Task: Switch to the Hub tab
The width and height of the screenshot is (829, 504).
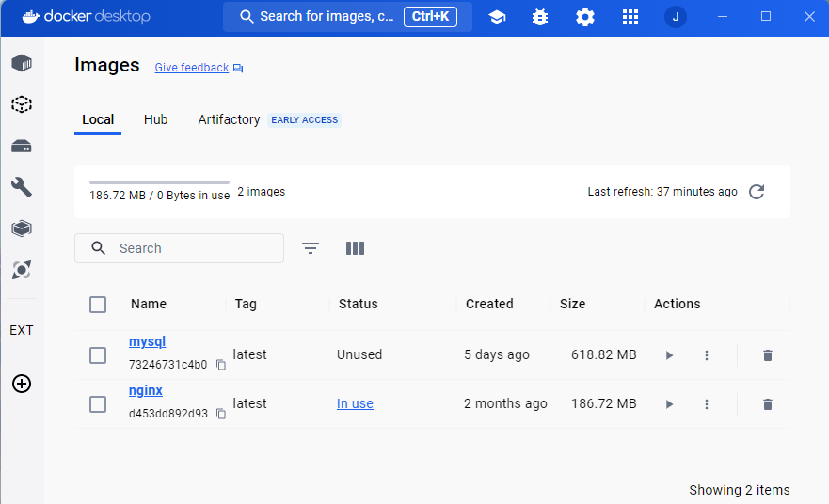Action: [155, 120]
